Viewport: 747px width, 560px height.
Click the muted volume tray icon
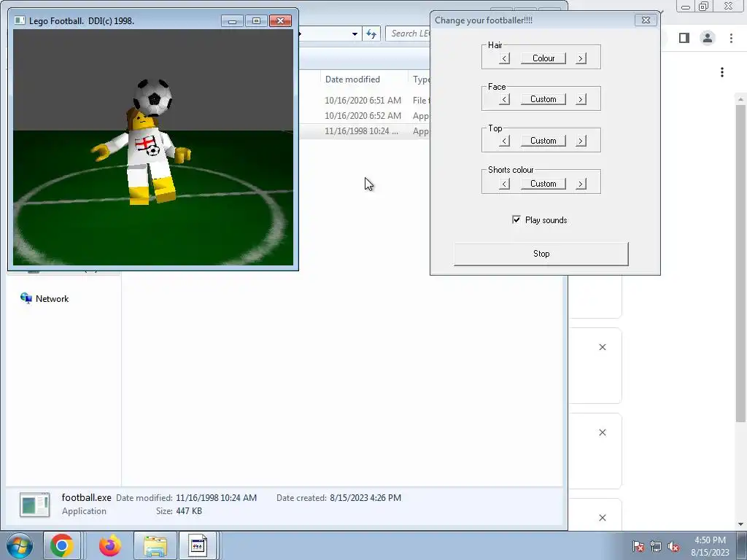click(x=673, y=546)
